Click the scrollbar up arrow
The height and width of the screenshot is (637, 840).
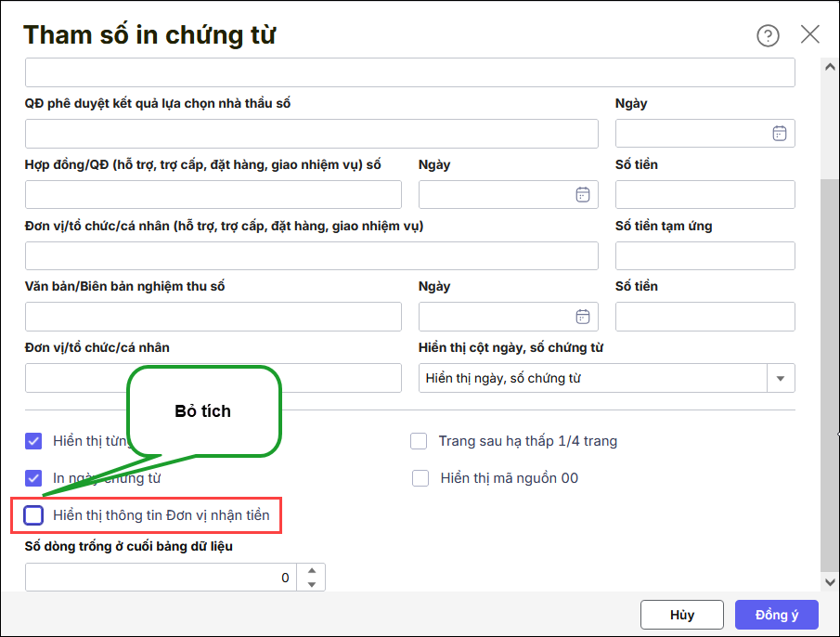click(x=830, y=67)
